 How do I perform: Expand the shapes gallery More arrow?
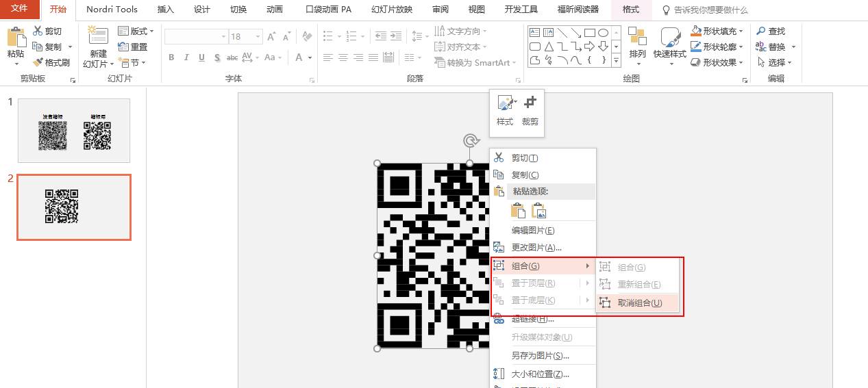(616, 61)
